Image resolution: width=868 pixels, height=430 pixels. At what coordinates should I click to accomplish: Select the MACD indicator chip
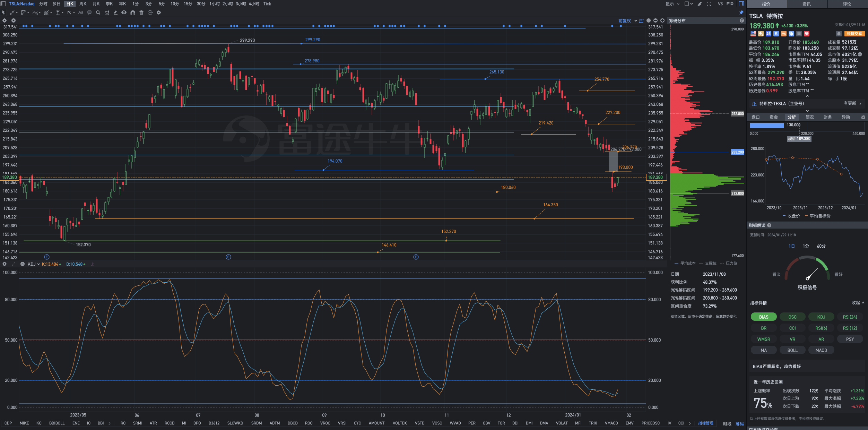click(x=821, y=350)
